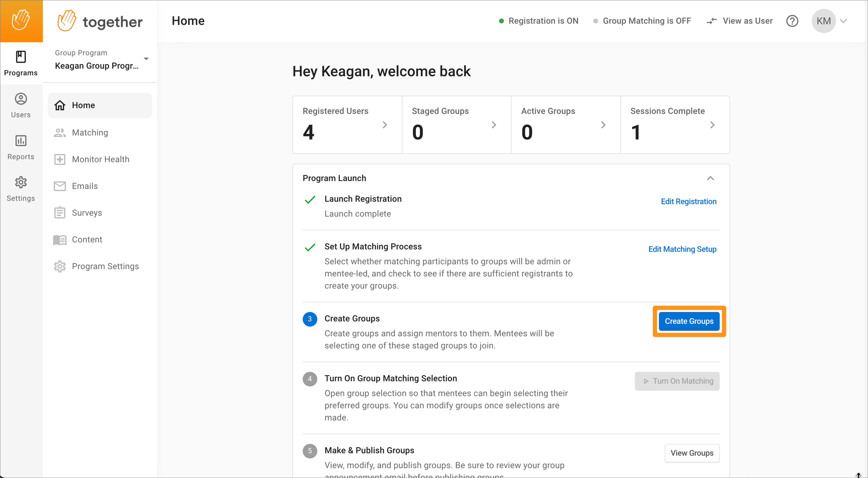The height and width of the screenshot is (478, 868).
Task: Click the Monitor Health plus icon
Action: [x=60, y=159]
